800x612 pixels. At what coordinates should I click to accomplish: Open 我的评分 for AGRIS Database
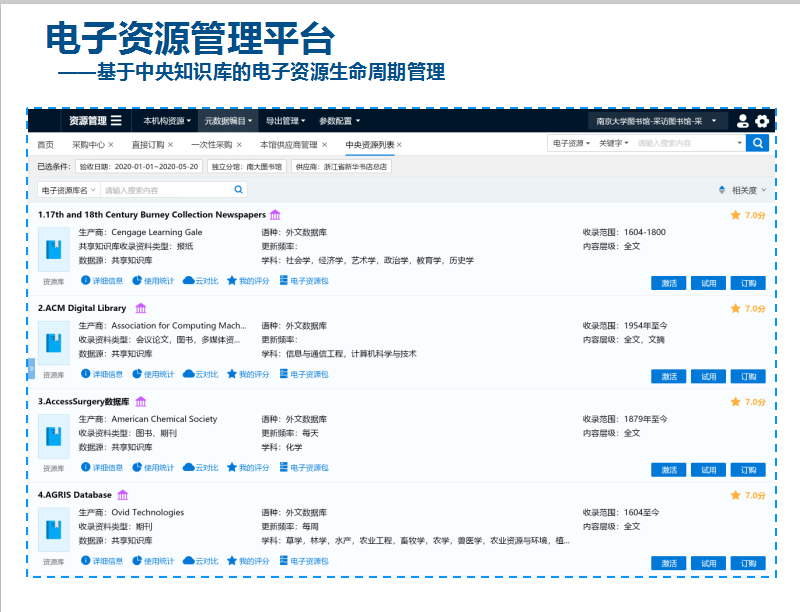coord(248,560)
